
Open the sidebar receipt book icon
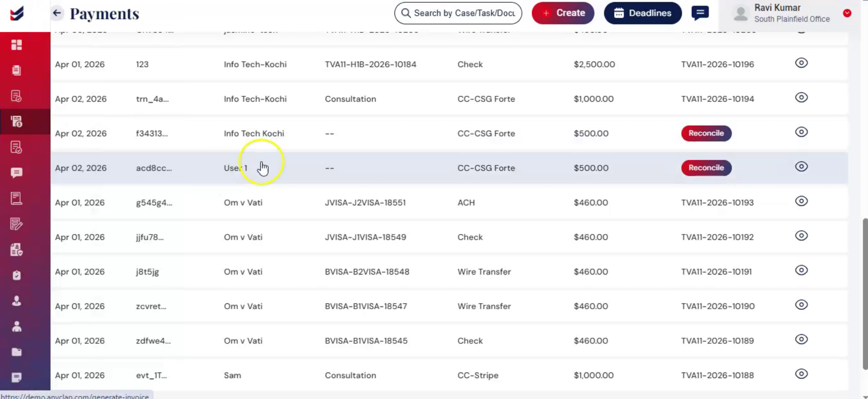[x=16, y=198]
